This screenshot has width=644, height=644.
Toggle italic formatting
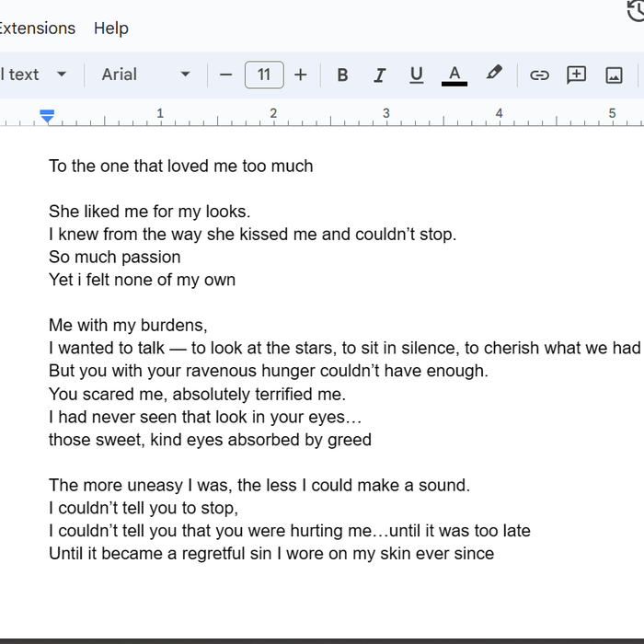pos(379,75)
